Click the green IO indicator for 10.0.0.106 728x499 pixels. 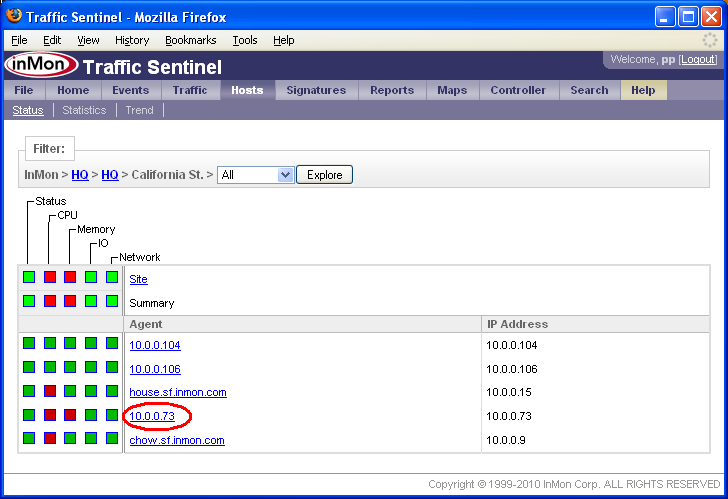(x=91, y=367)
